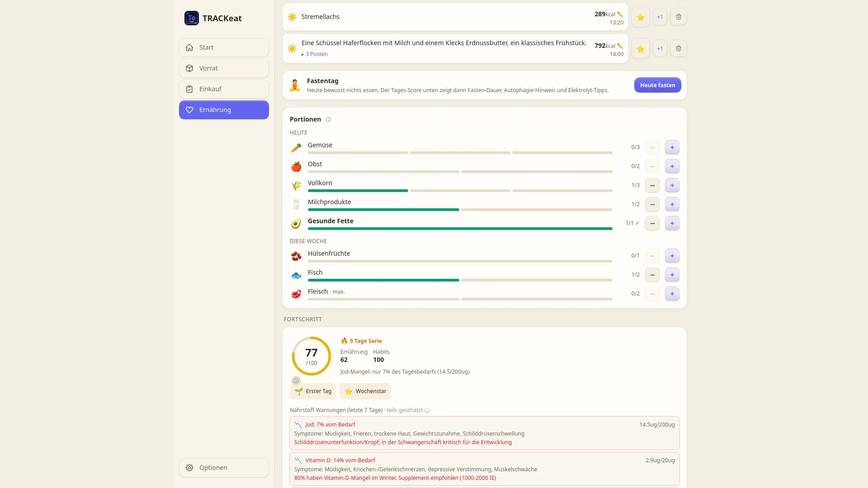Open info icon beside teils geschätzt

coord(427,411)
